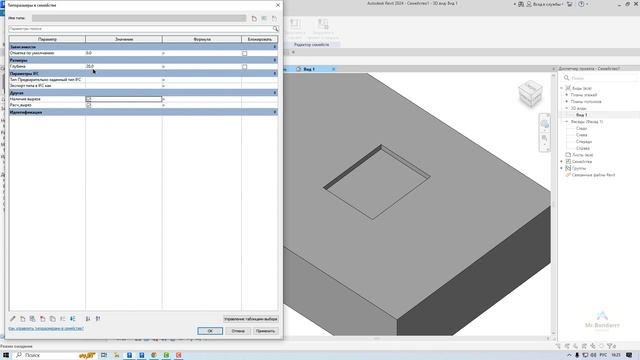This screenshot has height=360, width=640.
Task: Open Task View on the taskbar
Action: (104, 355)
